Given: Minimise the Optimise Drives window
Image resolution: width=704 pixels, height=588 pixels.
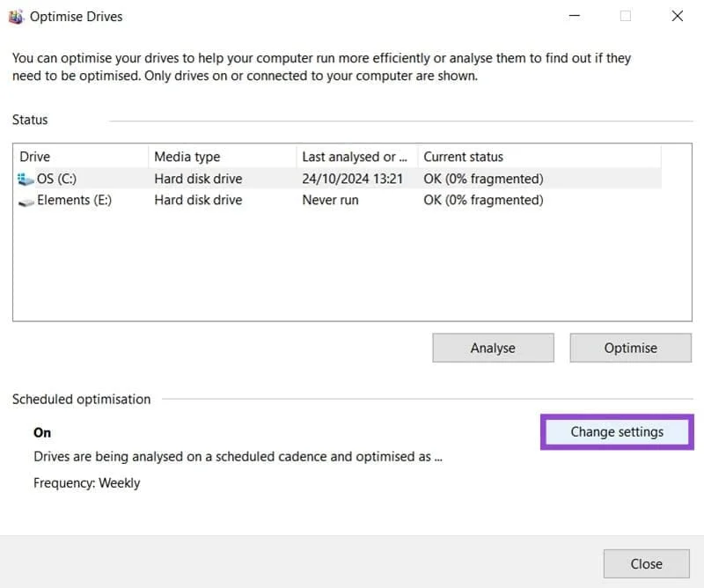Looking at the screenshot, I should [574, 16].
